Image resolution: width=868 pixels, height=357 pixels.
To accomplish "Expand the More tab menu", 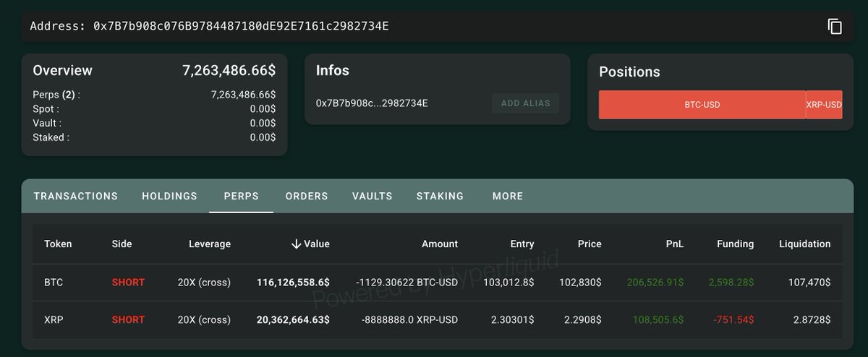I will coord(508,196).
